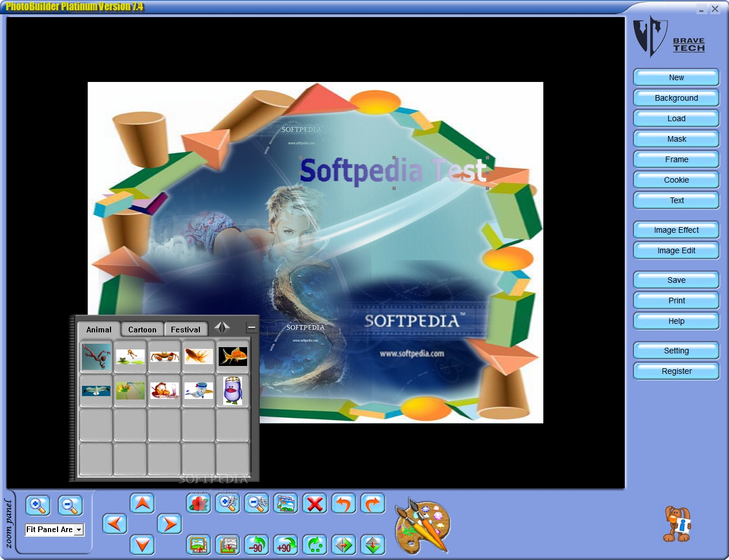This screenshot has width=729, height=560.
Task: Open the Frame options
Action: [677, 159]
